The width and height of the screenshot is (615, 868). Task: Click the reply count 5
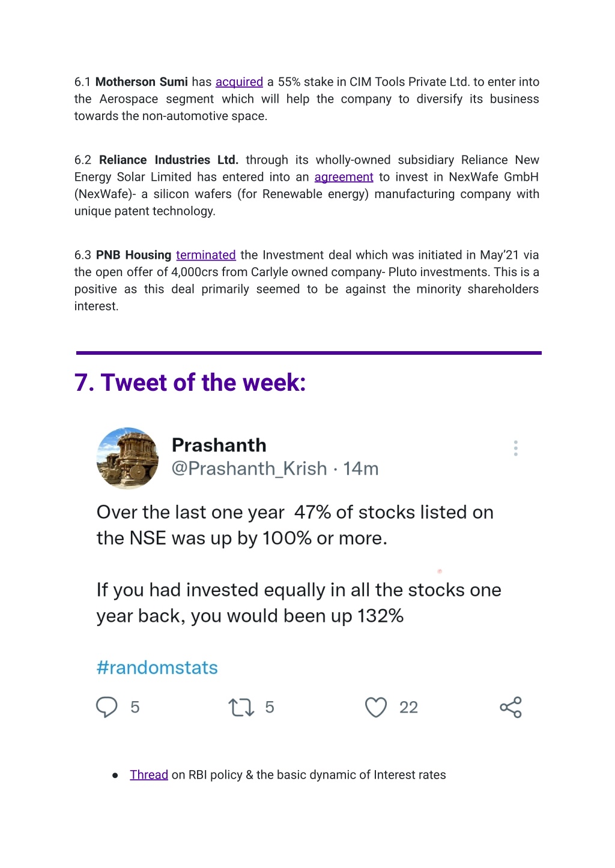pyautogui.click(x=135, y=708)
